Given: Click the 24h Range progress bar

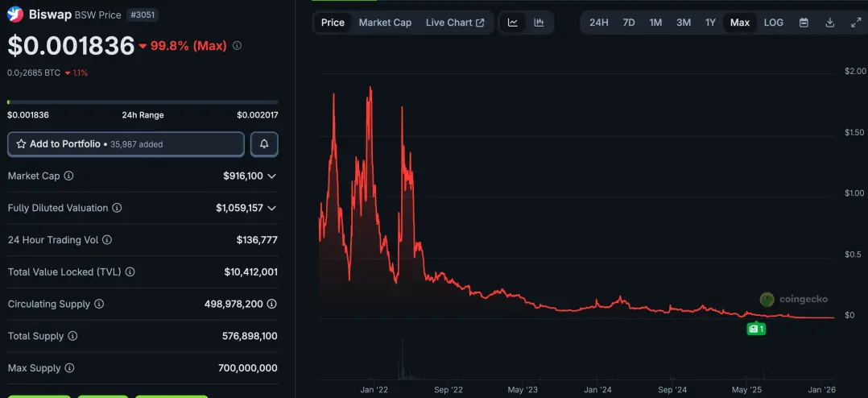Looking at the screenshot, I should [143, 102].
